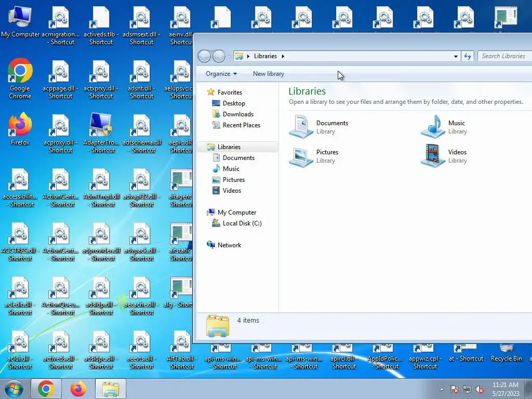Click the network tray icon
The image size is (532, 399).
467,390
